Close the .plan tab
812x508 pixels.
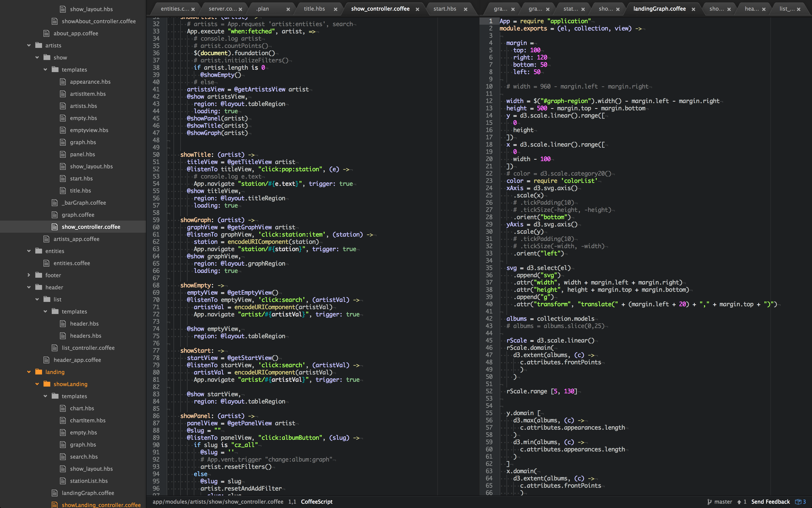click(288, 9)
